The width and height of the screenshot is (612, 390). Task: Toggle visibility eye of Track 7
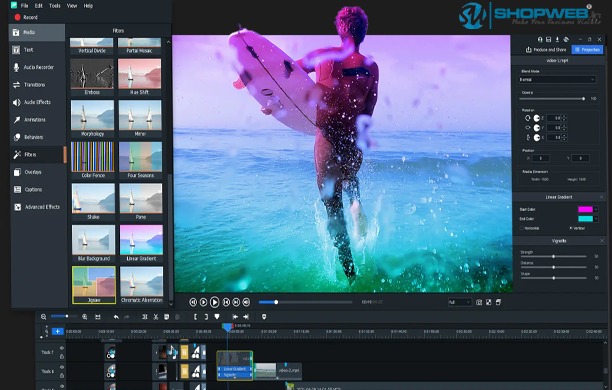(62, 348)
